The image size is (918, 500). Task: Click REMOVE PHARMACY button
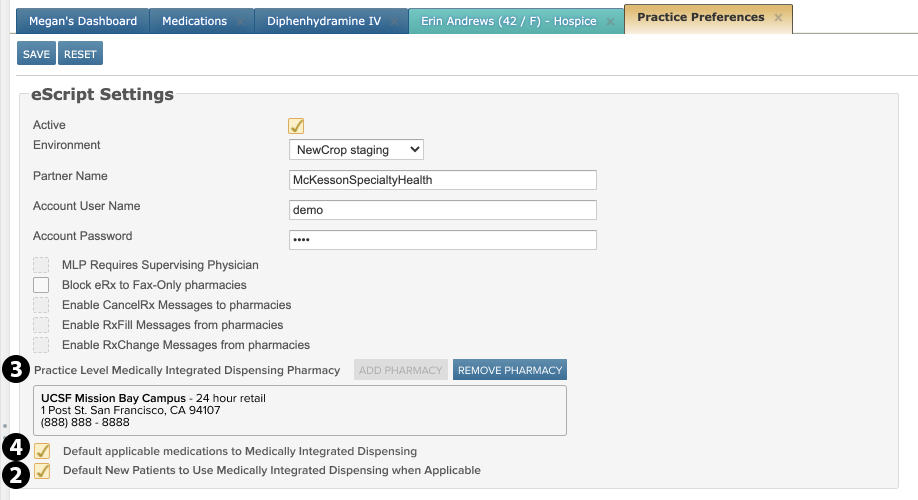pos(510,370)
